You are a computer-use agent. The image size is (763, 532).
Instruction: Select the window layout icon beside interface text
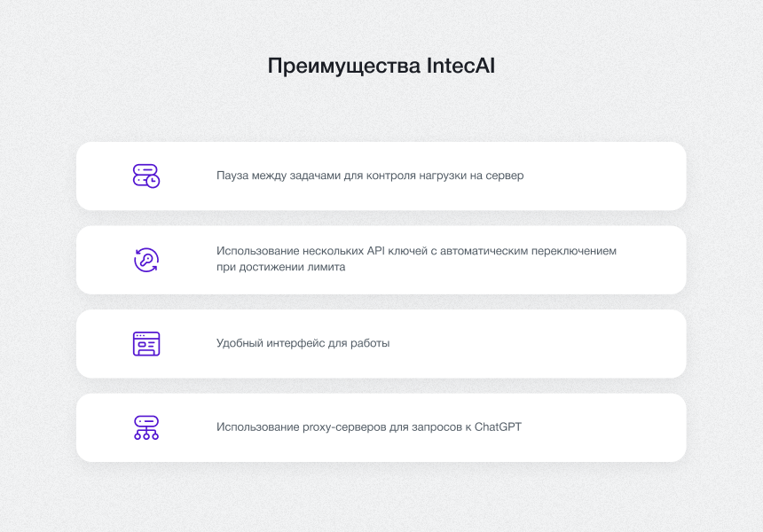(145, 343)
